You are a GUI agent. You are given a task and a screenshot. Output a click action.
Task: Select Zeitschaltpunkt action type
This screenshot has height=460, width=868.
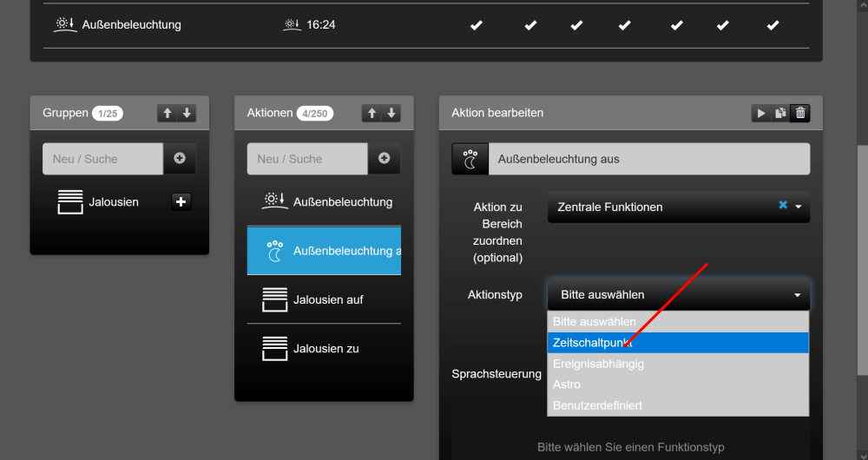(678, 343)
